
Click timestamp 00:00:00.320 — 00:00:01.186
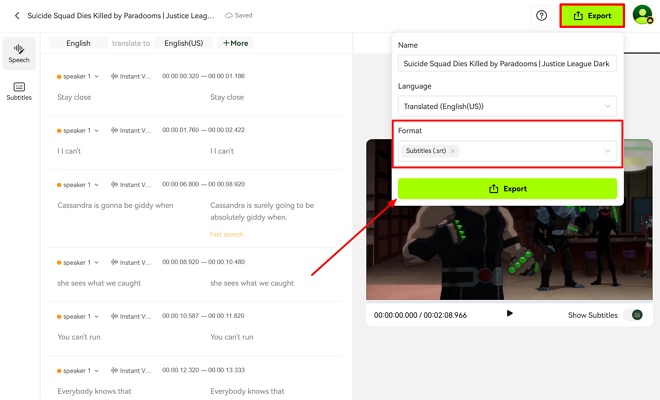click(x=203, y=76)
